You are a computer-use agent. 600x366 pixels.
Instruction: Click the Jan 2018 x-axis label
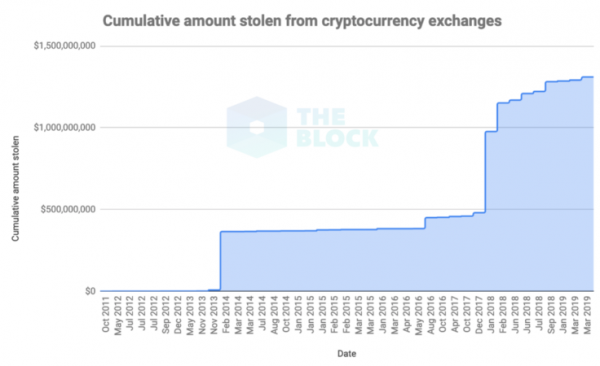coord(491,314)
